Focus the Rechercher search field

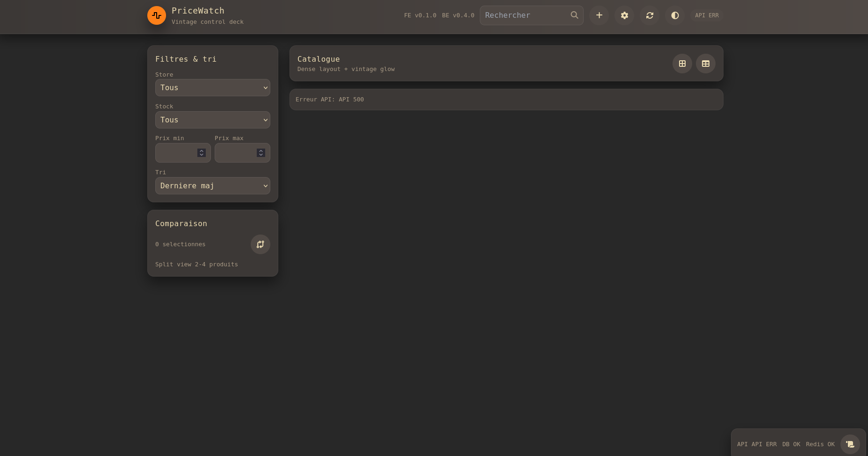click(x=525, y=15)
